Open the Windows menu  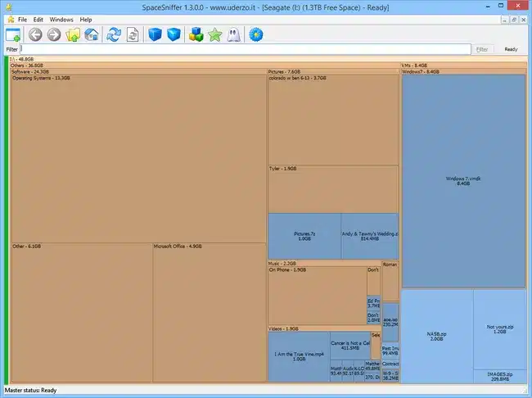61,19
